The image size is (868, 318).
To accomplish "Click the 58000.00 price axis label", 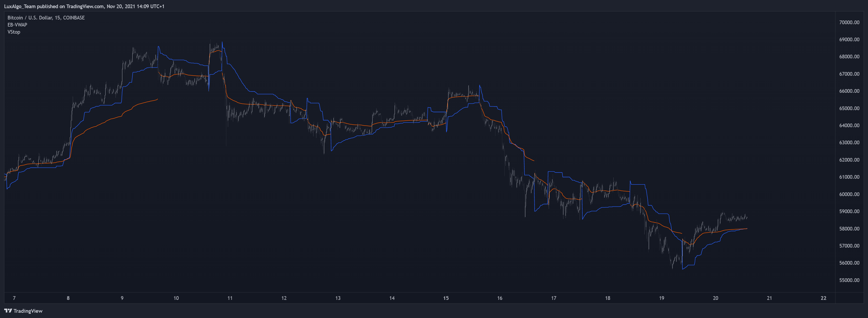I will pos(849,229).
